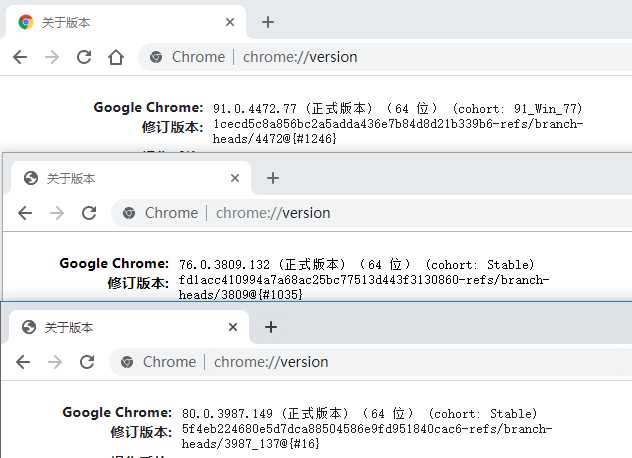Reload the page in the Chrome 76 window
This screenshot has height=458, width=632.
89,213
